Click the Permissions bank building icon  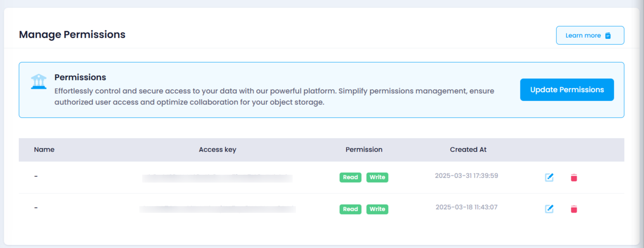[x=39, y=82]
